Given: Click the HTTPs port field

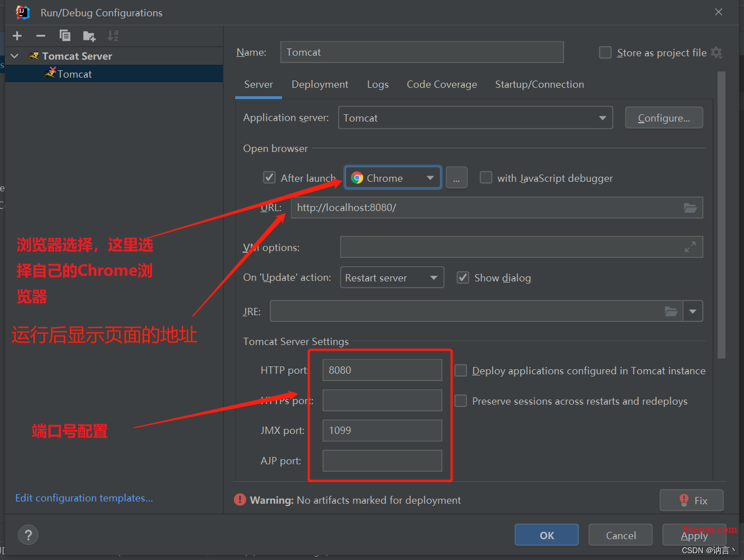Looking at the screenshot, I should click(382, 400).
